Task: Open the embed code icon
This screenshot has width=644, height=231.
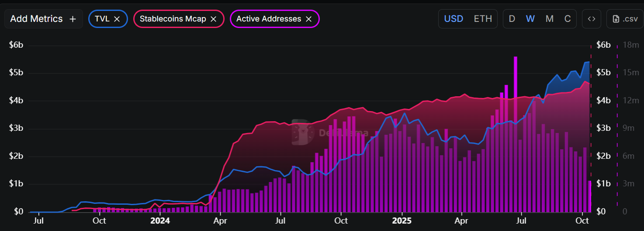Action: tap(591, 19)
